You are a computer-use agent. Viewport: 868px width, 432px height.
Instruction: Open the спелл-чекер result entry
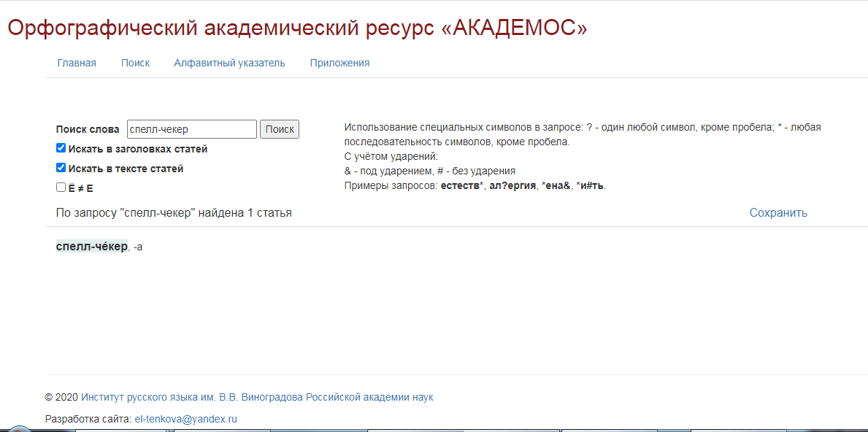coord(92,247)
